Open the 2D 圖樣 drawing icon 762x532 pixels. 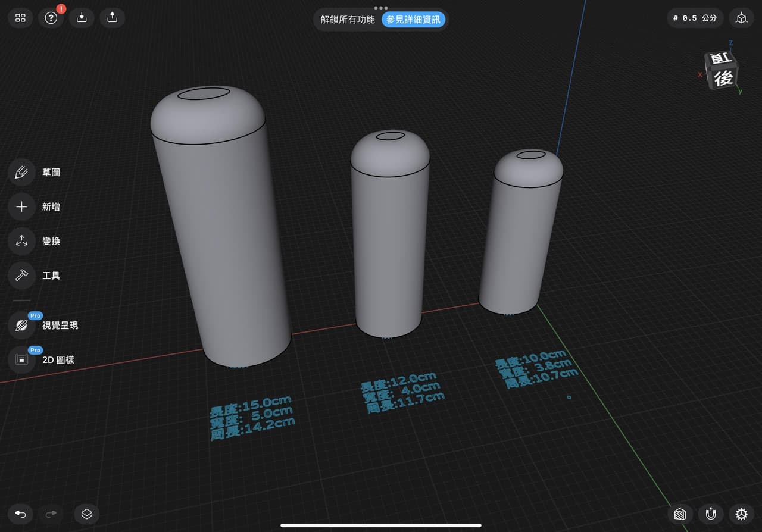(x=21, y=360)
